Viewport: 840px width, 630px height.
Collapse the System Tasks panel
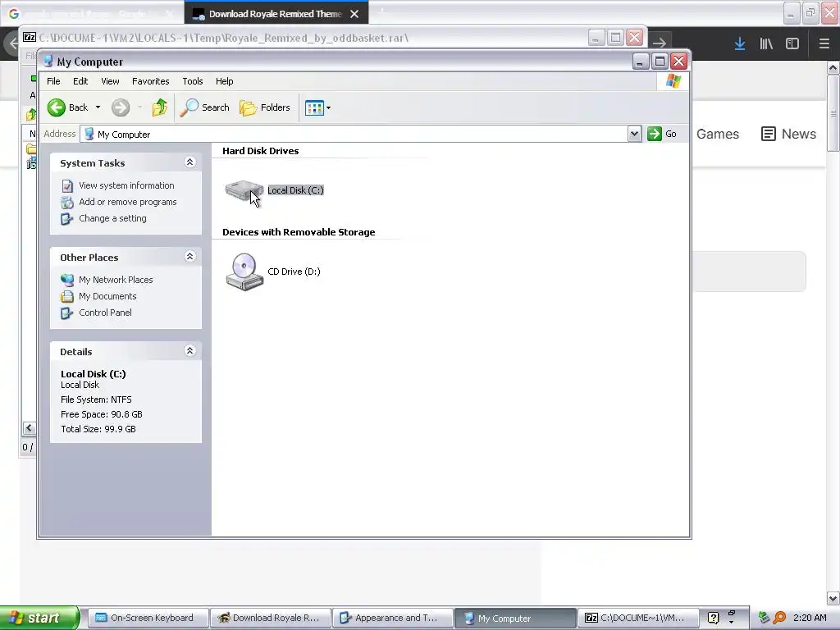[x=189, y=162]
